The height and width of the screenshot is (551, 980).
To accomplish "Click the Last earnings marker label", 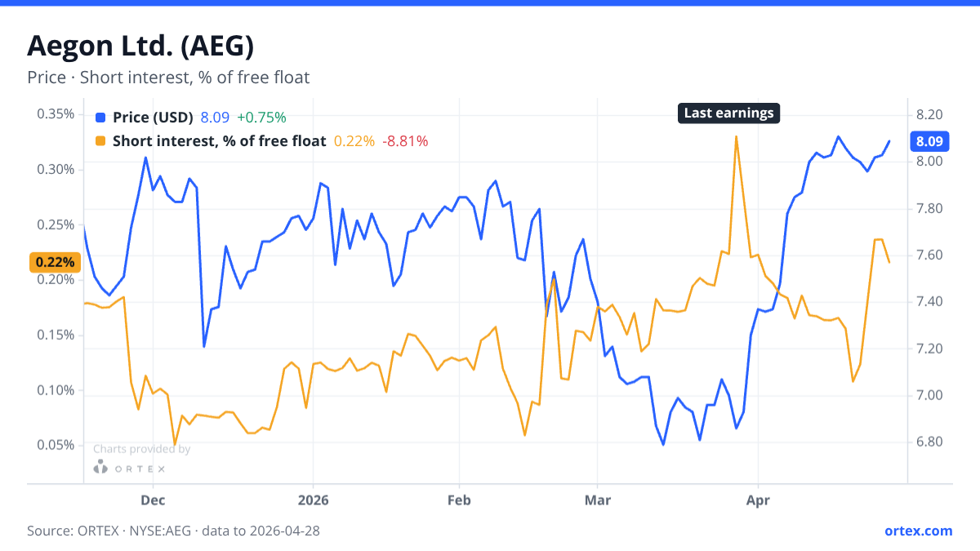I will pyautogui.click(x=728, y=113).
